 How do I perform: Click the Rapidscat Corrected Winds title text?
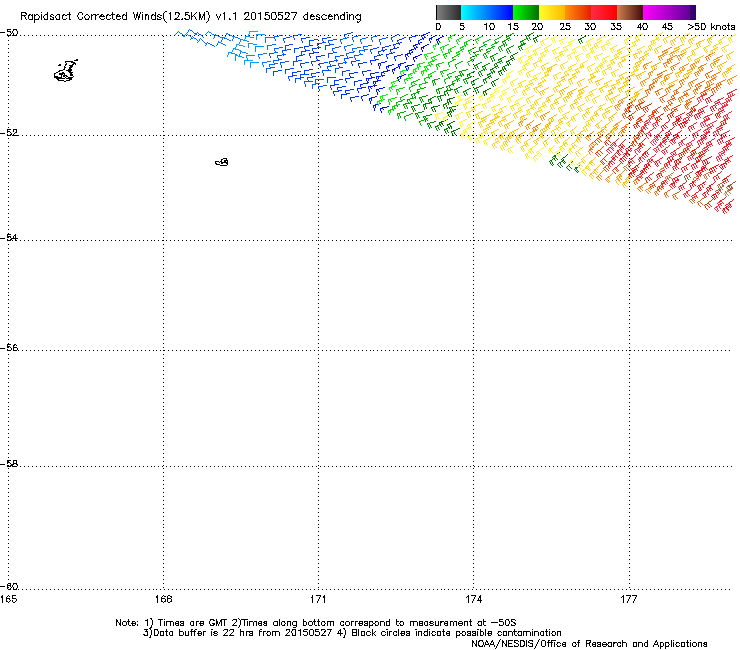click(191, 17)
